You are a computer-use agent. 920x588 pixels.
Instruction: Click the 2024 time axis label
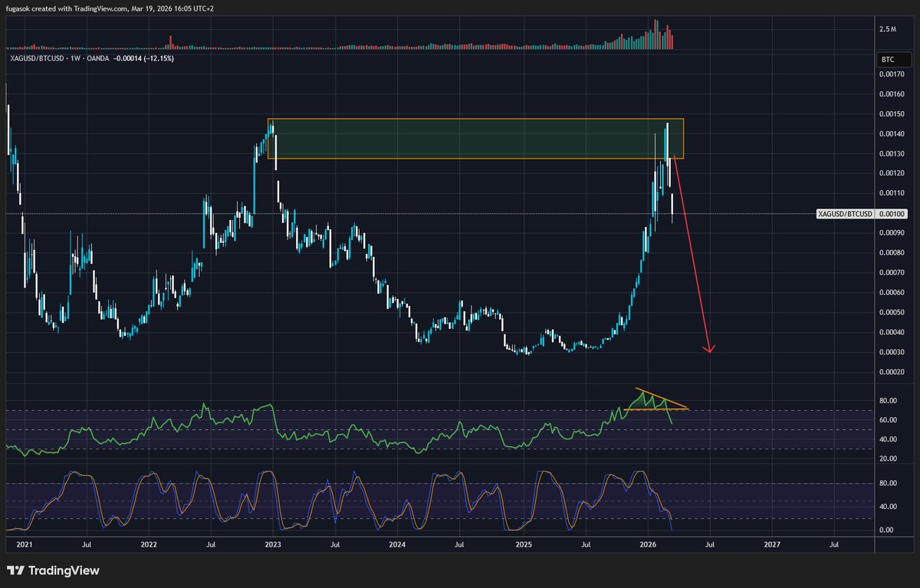pyautogui.click(x=397, y=545)
